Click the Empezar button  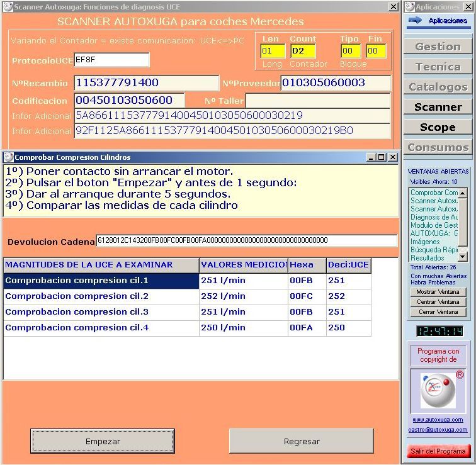coord(103,441)
